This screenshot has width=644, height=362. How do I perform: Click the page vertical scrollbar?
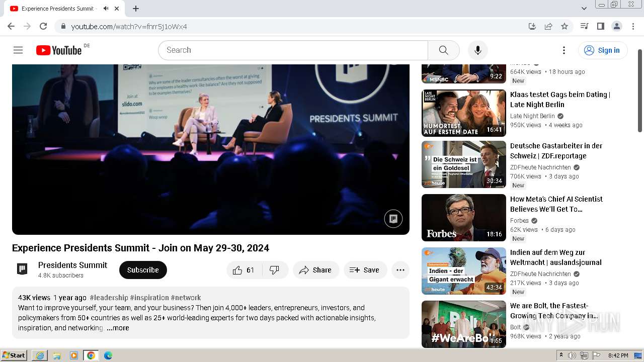[x=640, y=90]
